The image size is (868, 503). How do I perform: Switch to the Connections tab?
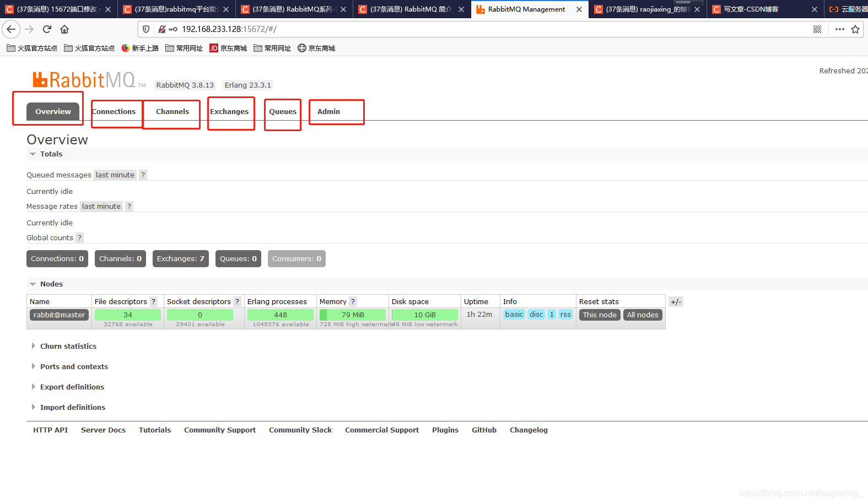click(x=114, y=111)
